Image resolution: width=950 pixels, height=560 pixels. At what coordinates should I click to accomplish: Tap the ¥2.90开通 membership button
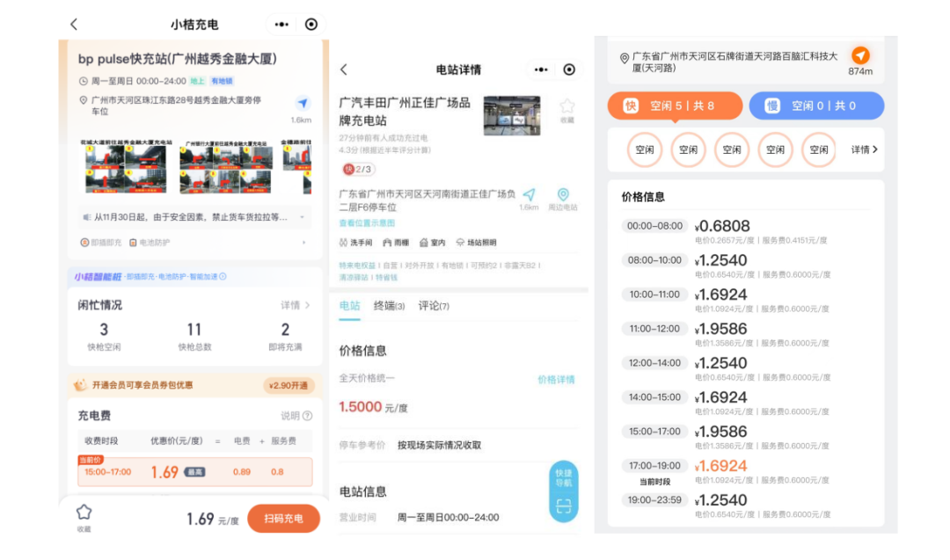point(289,385)
